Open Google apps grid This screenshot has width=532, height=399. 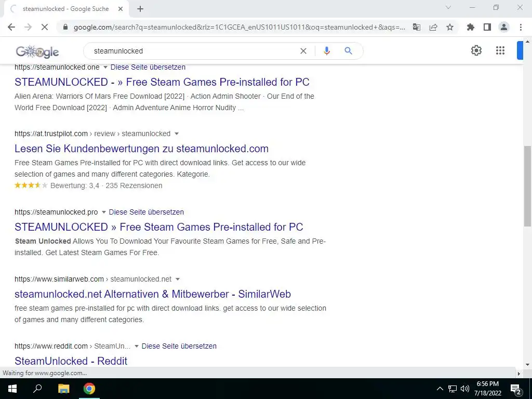[500, 50]
